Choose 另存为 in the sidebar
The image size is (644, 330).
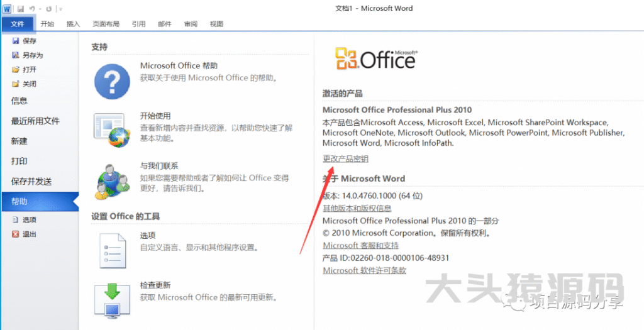28,55
